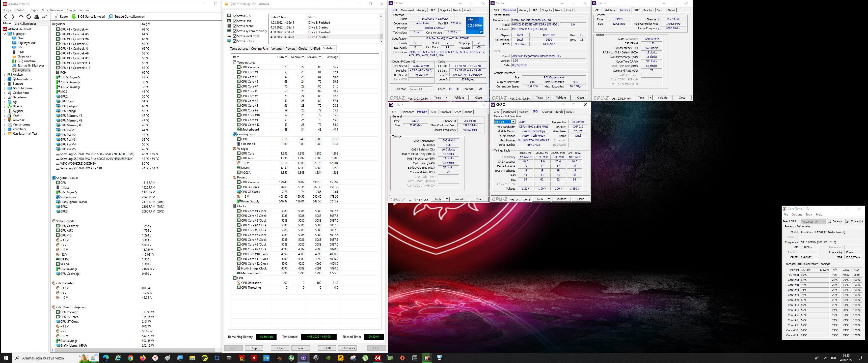Open NVIDIA taskbar icon
Screen dimensions: 868x363
pyautogui.click(x=328, y=358)
